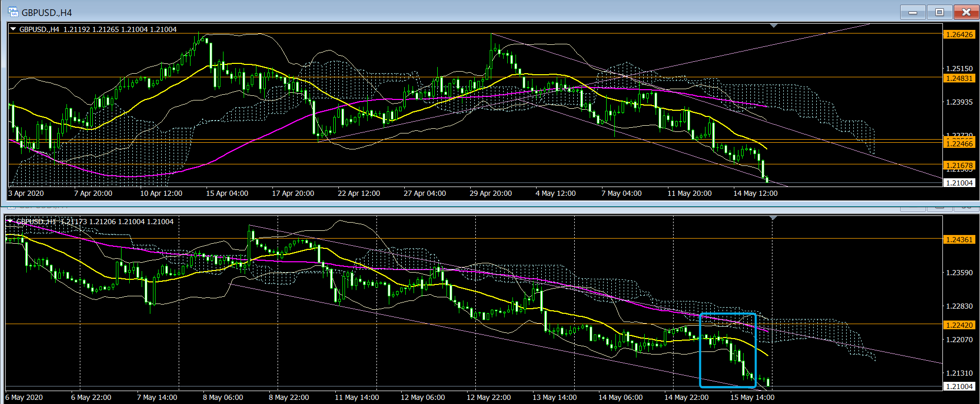Select the 1.21678 orange price label
980x404 pixels.
tap(959, 165)
